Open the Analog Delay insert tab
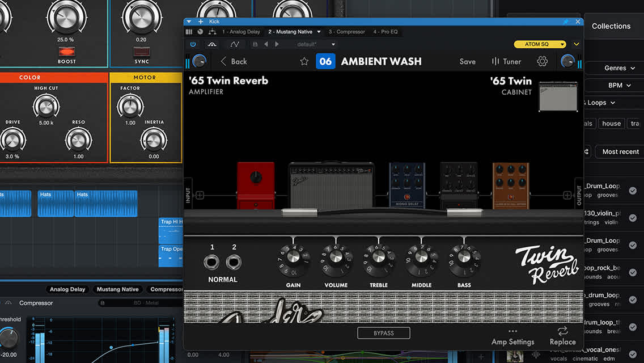 coord(67,289)
